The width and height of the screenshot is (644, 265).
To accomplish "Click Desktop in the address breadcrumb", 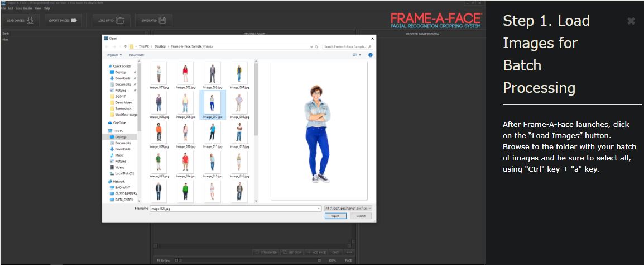I will click(x=160, y=46).
